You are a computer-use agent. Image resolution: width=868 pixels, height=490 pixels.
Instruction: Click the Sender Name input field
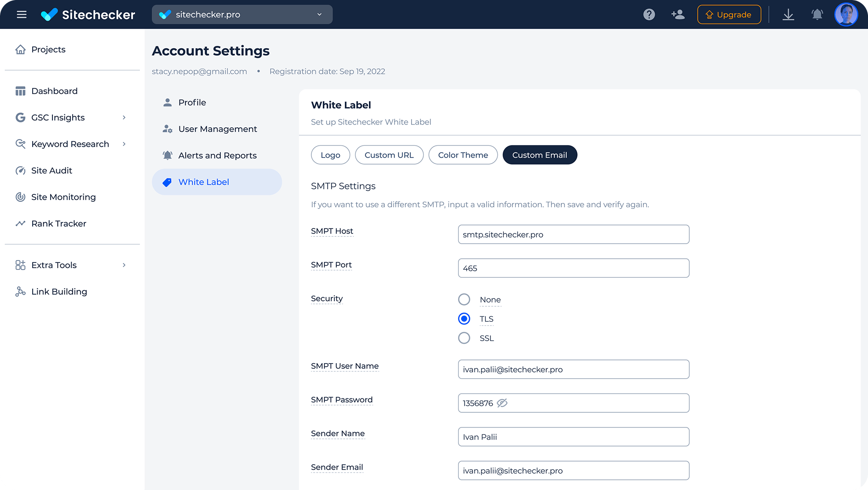[573, 437]
